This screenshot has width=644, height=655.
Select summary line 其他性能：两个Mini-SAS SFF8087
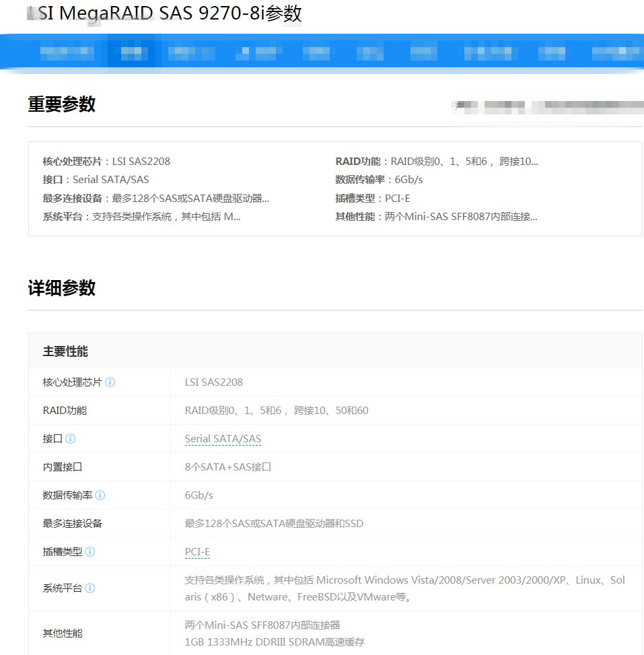point(437,217)
